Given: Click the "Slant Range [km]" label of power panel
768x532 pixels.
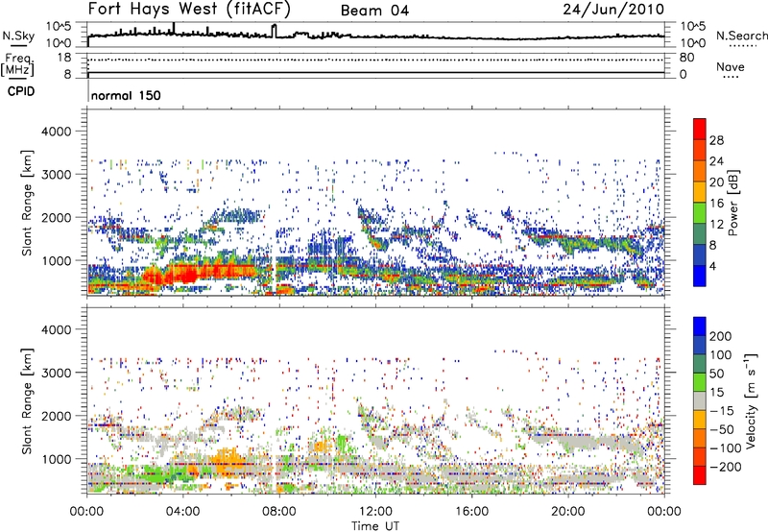Looking at the screenshot, I should click(27, 203).
